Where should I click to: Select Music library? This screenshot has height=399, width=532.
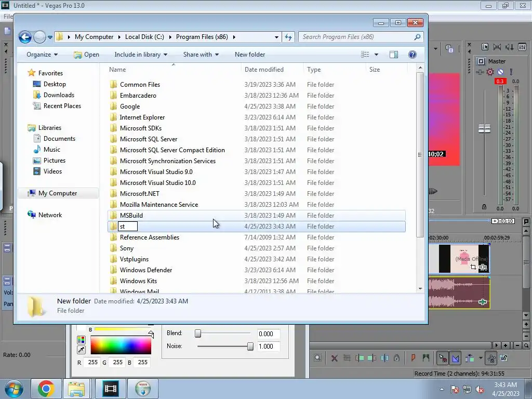[x=51, y=149]
